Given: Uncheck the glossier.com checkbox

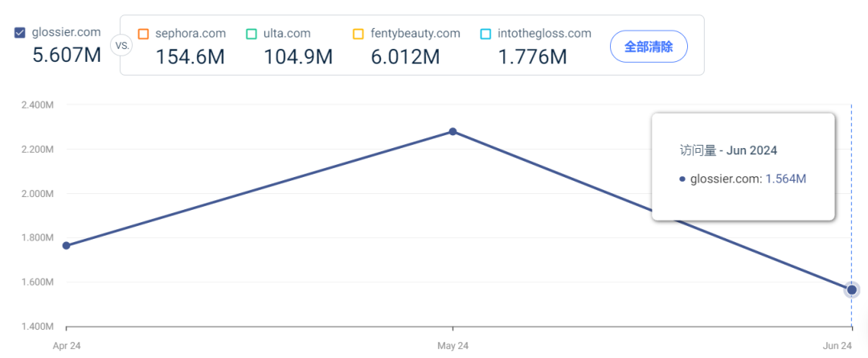Looking at the screenshot, I should (x=21, y=33).
